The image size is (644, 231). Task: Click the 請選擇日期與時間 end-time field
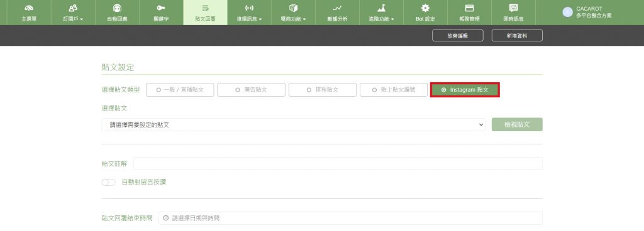(350, 218)
